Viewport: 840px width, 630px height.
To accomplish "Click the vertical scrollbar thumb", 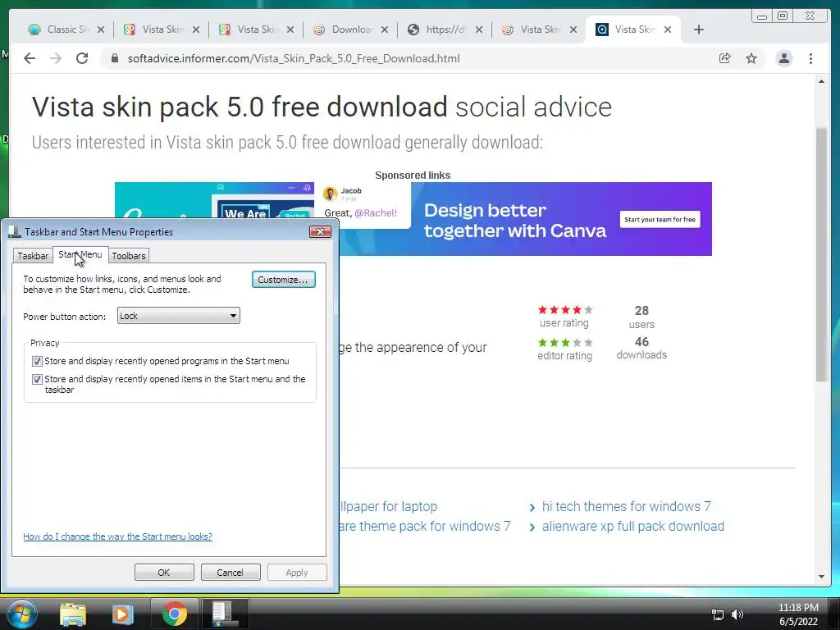I will click(x=821, y=254).
